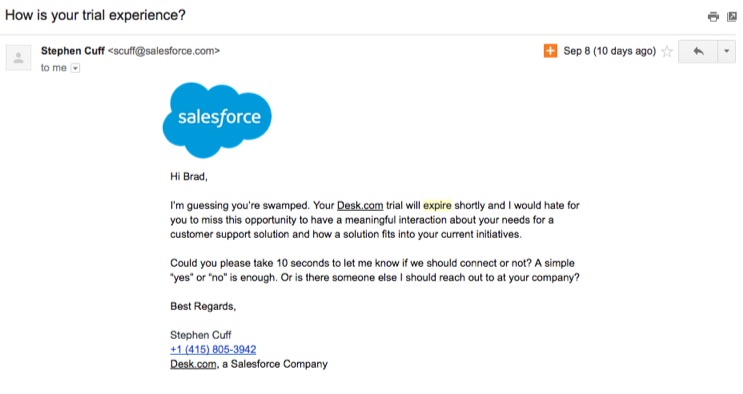
Task: Click the "Hi Brad," greeting line
Action: coord(189,176)
